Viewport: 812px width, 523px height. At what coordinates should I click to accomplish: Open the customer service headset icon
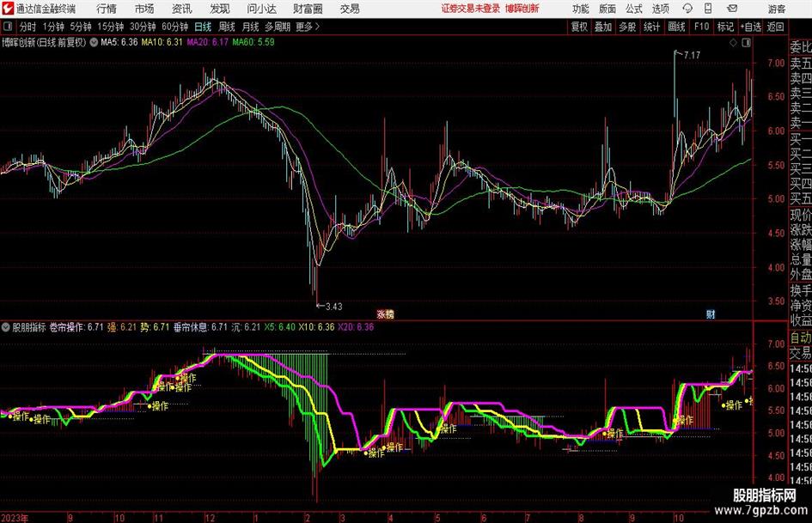[687, 9]
